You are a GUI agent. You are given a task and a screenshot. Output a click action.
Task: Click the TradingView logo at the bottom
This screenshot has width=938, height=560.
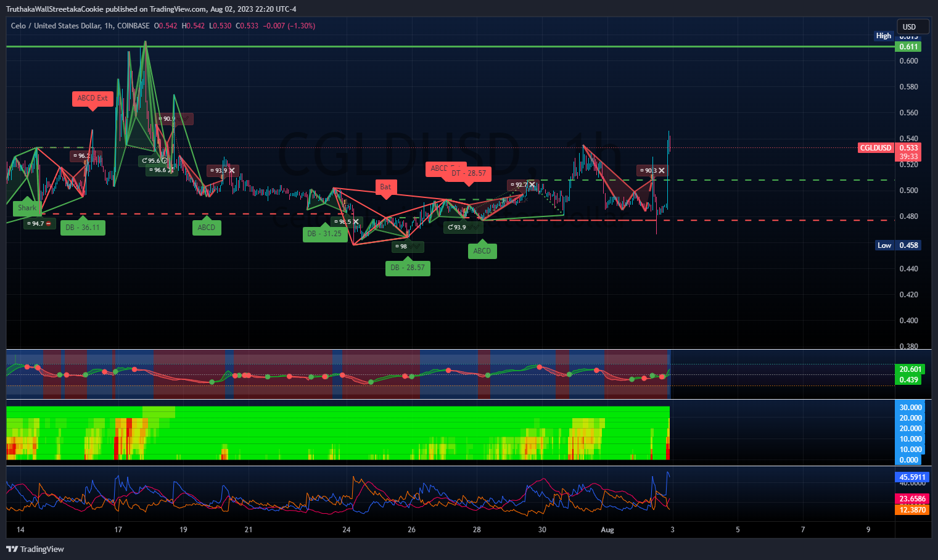tap(35, 549)
